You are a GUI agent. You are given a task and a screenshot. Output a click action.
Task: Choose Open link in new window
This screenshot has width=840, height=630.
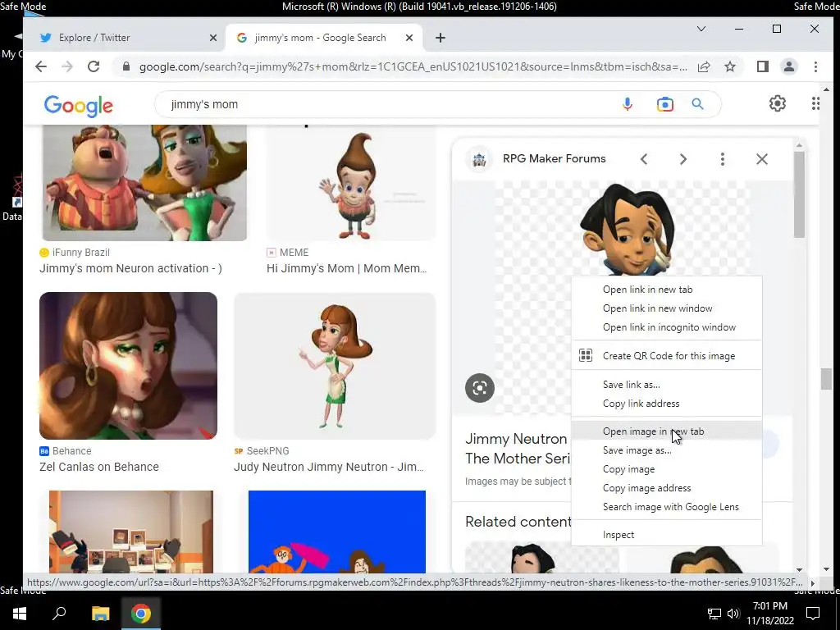(x=666, y=308)
